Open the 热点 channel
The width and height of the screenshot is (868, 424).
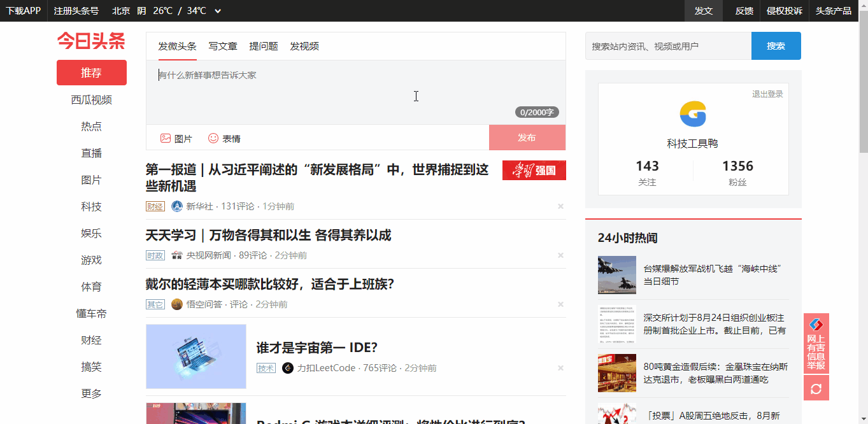pyautogui.click(x=92, y=127)
